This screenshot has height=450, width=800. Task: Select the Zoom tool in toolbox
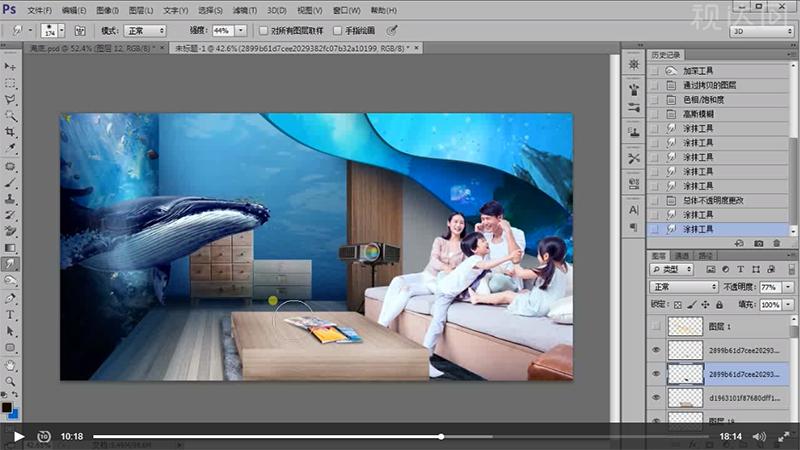pyautogui.click(x=10, y=381)
